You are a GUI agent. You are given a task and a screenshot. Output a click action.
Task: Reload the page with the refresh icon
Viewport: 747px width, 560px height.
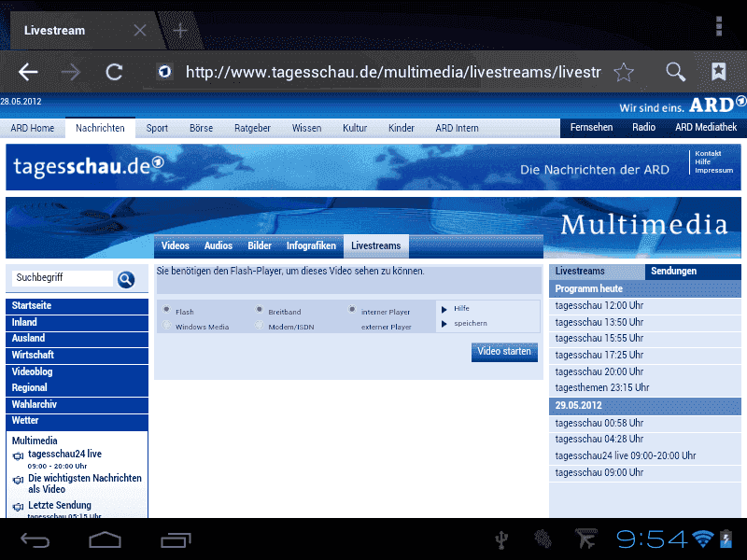[114, 73]
